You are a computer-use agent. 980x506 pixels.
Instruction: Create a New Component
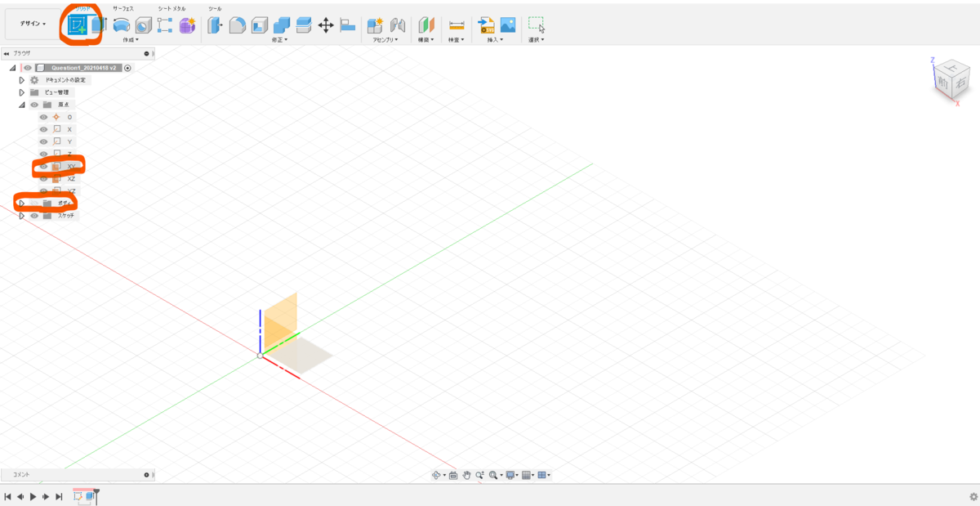pos(376,25)
